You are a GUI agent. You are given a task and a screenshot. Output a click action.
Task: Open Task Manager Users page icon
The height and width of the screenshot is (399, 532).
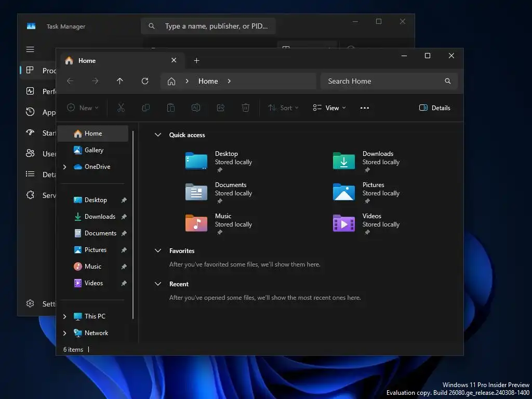[x=30, y=153]
